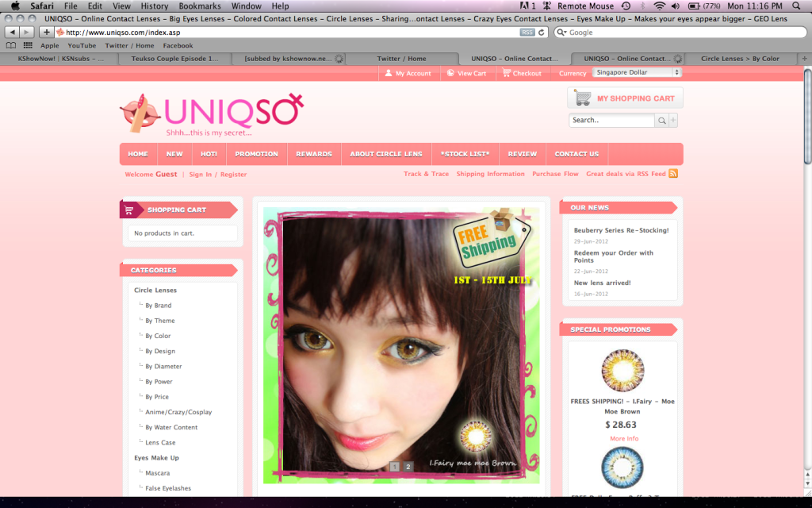The image size is (812, 508).
Task: Click the Google search field in toolbar
Action: (x=680, y=32)
